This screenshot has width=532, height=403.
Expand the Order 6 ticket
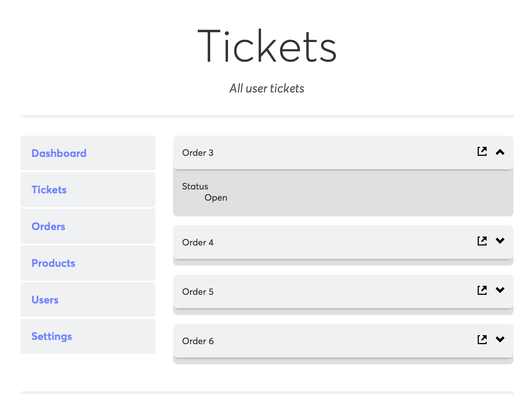[x=500, y=339]
